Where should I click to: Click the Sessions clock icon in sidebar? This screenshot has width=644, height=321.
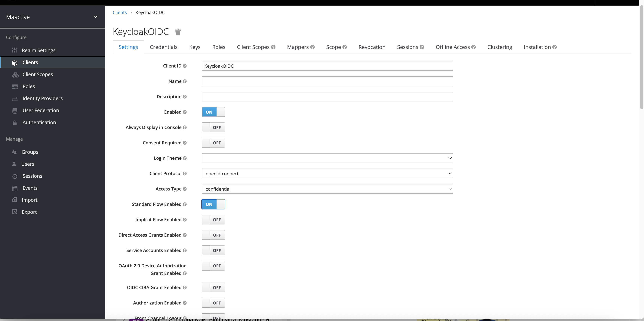pyautogui.click(x=15, y=176)
